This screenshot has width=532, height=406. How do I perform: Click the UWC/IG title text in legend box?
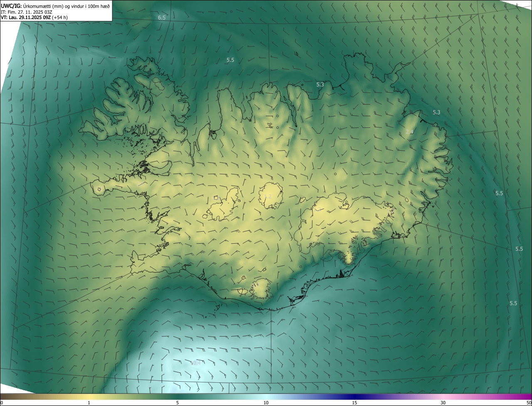pyautogui.click(x=11, y=6)
